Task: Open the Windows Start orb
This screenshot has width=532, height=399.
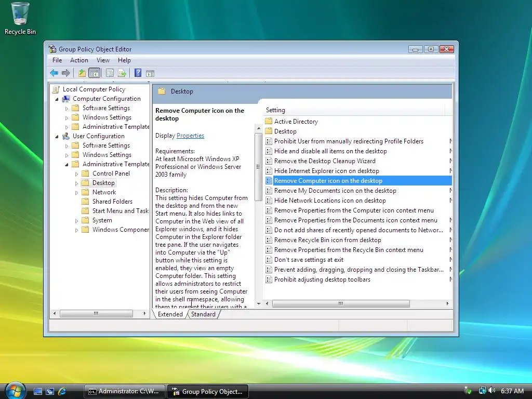Action: click(15, 391)
